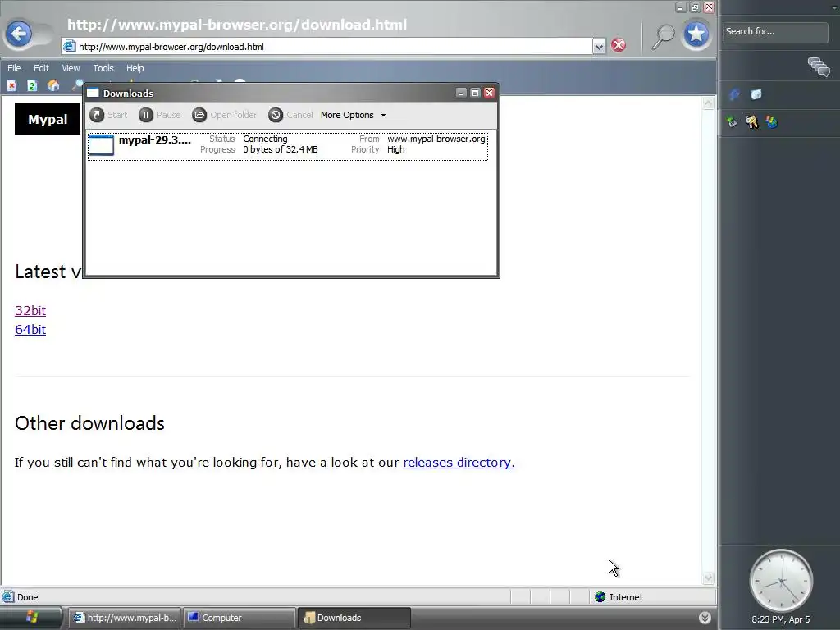Click the Done status bar text
The image size is (840, 630).
27,597
